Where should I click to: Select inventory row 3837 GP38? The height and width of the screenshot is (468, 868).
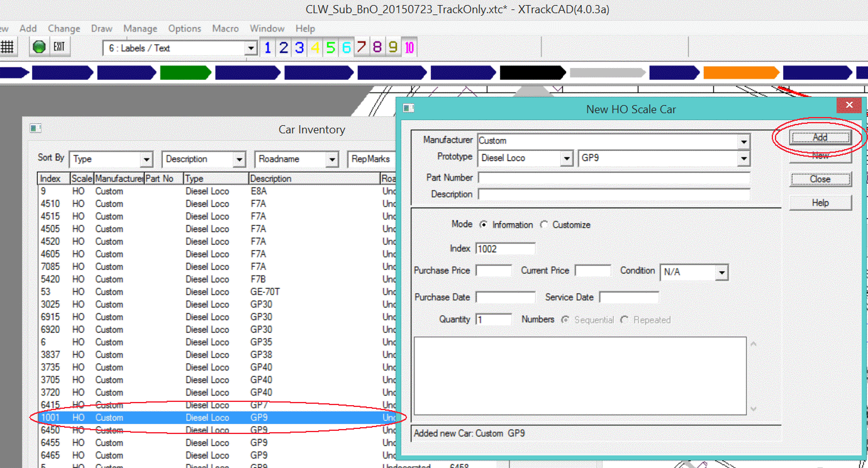[217, 355]
